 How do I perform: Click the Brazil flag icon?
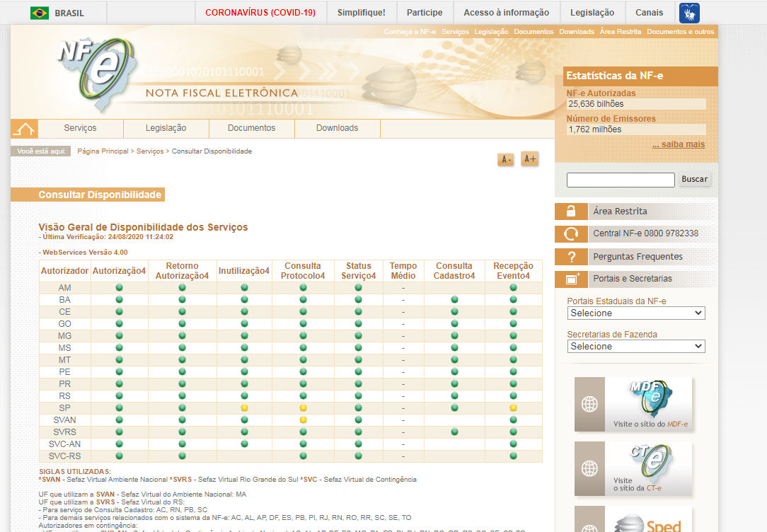point(39,13)
